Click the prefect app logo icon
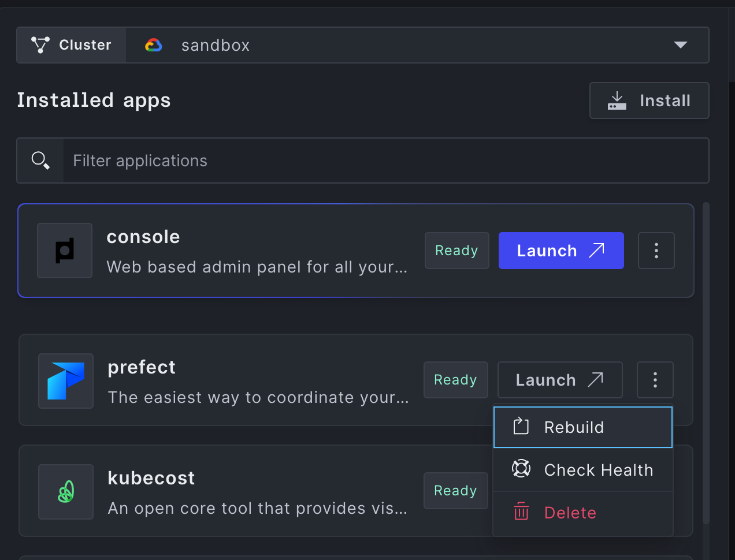The width and height of the screenshot is (735, 560). (x=66, y=381)
